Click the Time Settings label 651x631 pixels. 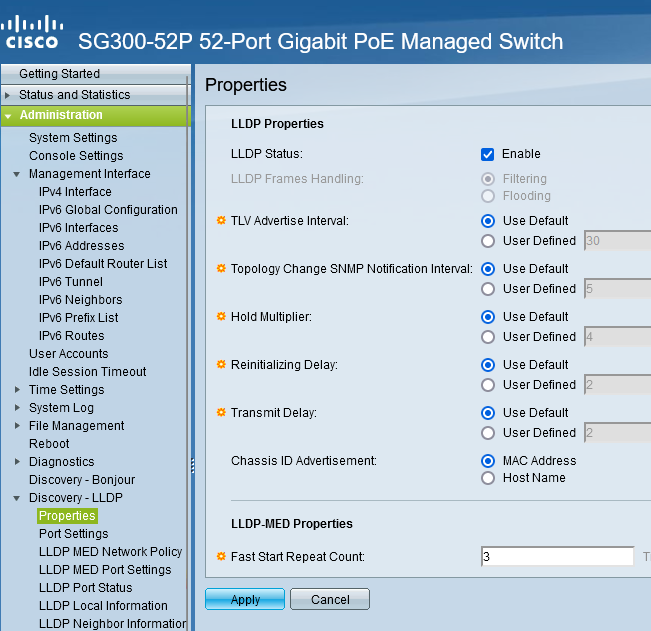[66, 390]
